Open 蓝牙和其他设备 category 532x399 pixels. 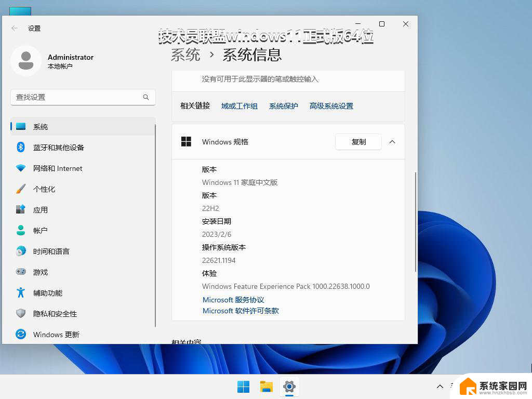pos(59,148)
